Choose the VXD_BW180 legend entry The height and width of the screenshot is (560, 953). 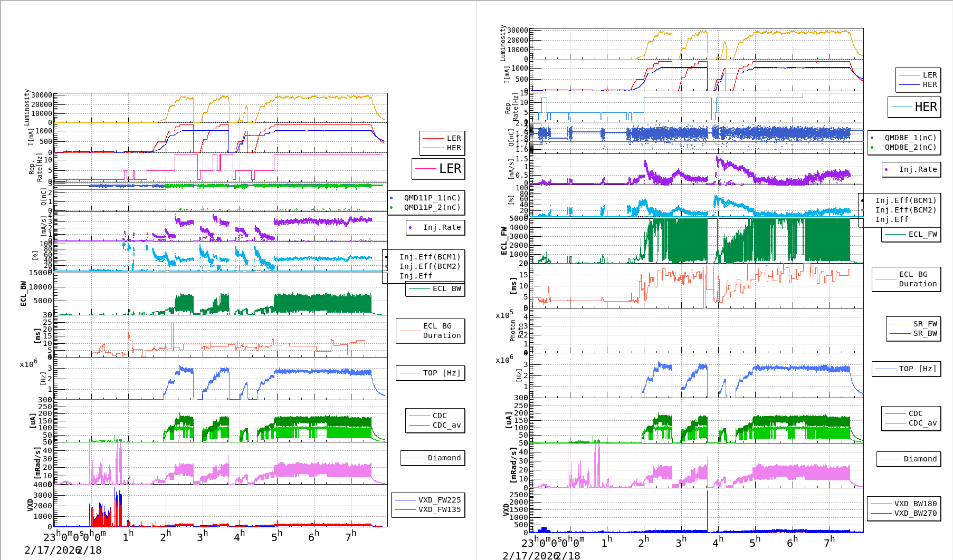tap(904, 504)
